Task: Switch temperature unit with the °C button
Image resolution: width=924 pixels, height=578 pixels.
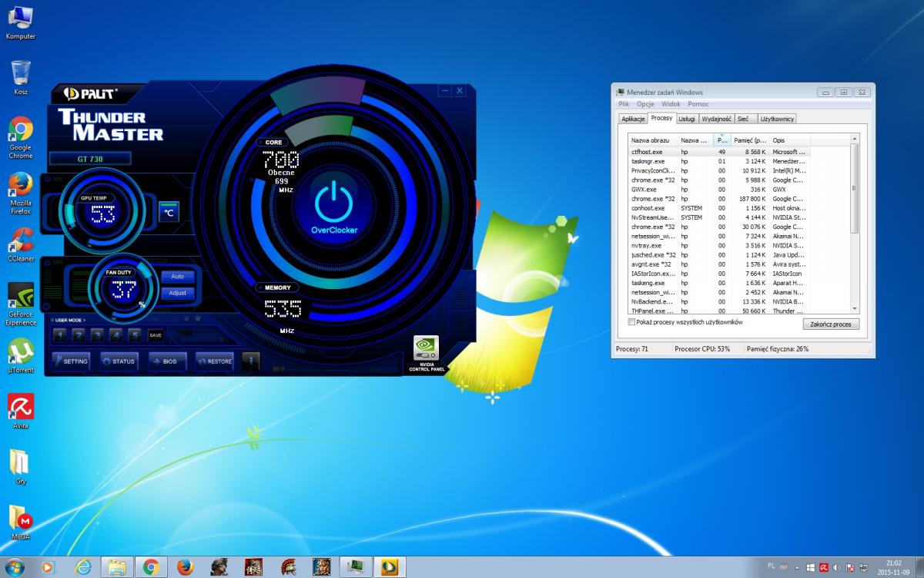Action: tap(169, 213)
